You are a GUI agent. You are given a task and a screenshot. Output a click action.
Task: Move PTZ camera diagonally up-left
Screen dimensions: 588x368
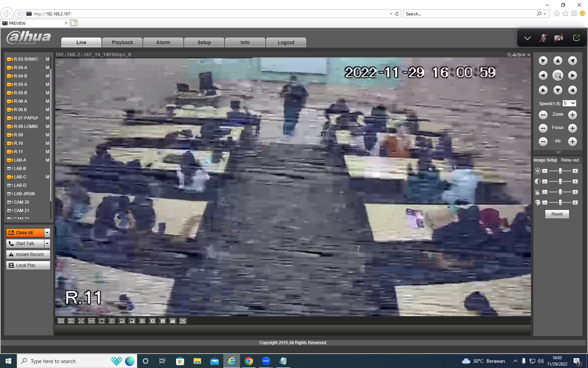[x=543, y=61]
